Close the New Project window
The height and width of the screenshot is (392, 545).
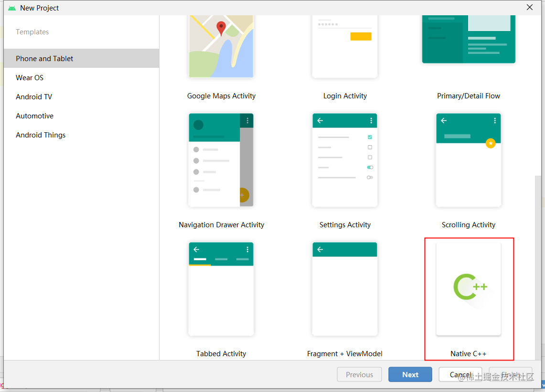tap(530, 7)
